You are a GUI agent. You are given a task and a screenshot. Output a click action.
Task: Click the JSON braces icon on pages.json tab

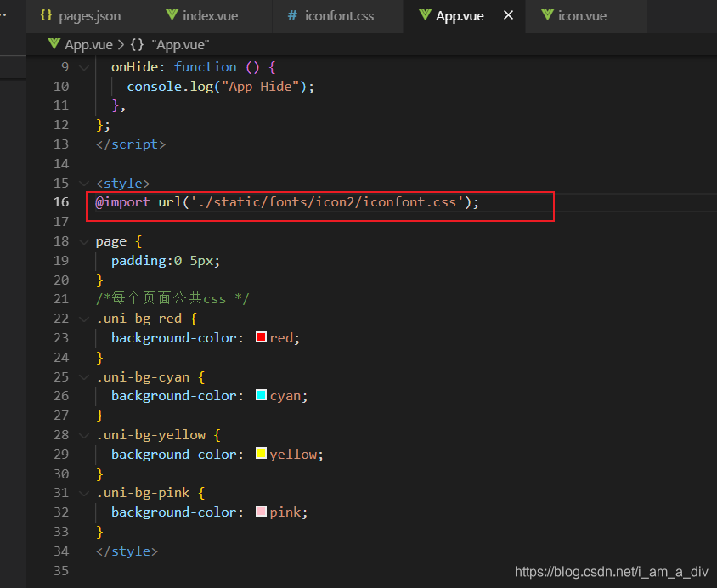[46, 15]
